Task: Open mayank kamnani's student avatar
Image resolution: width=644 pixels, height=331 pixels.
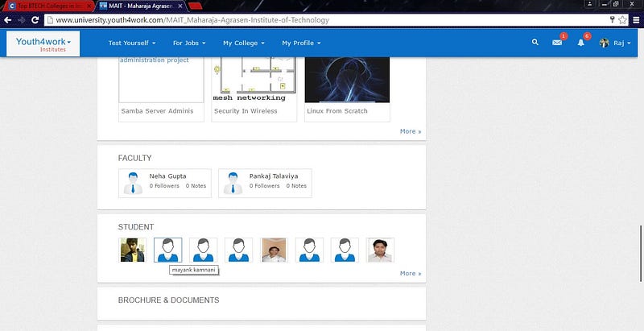Action: pyautogui.click(x=168, y=250)
